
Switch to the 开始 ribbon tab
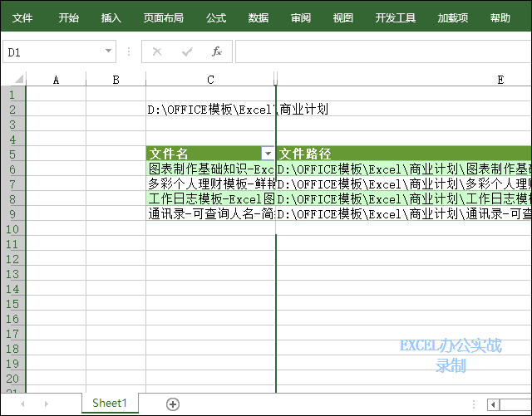[69, 18]
